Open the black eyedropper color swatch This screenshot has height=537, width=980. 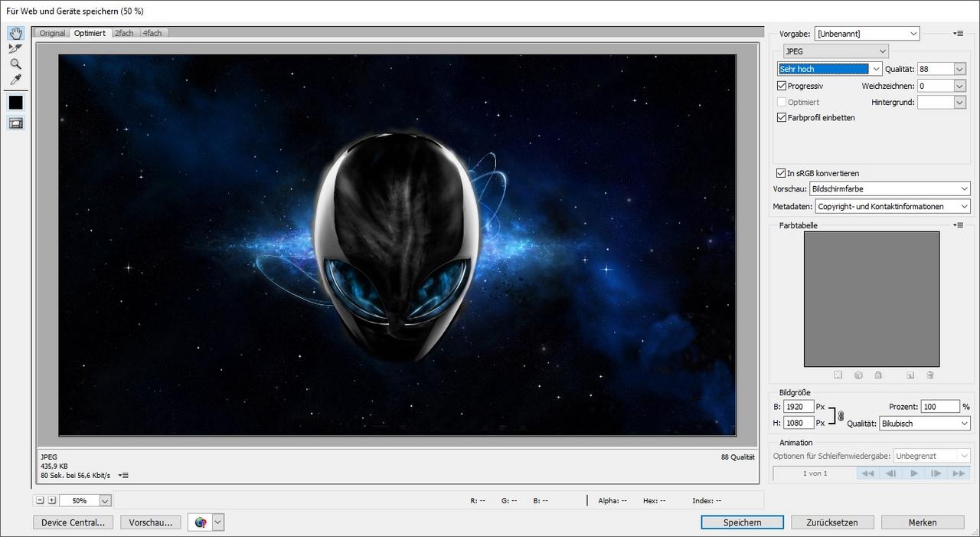(15, 103)
